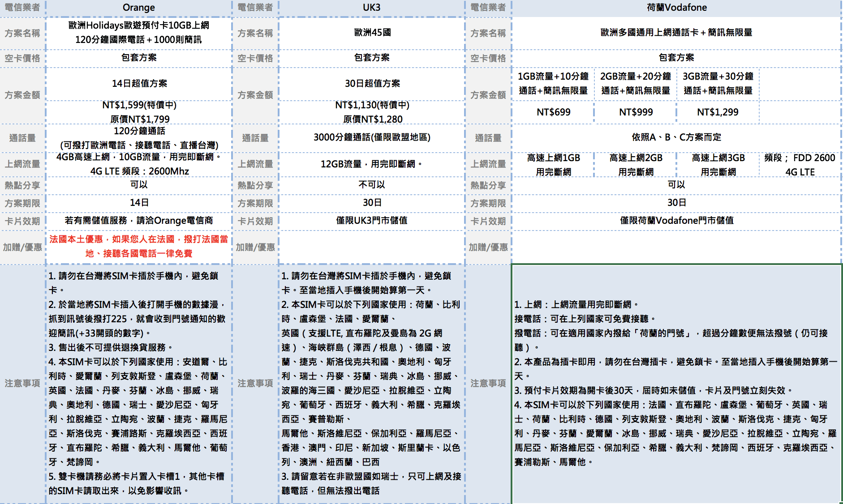
Task: Select the 方案金額 label in Vodafone table
Action: pyautogui.click(x=488, y=95)
